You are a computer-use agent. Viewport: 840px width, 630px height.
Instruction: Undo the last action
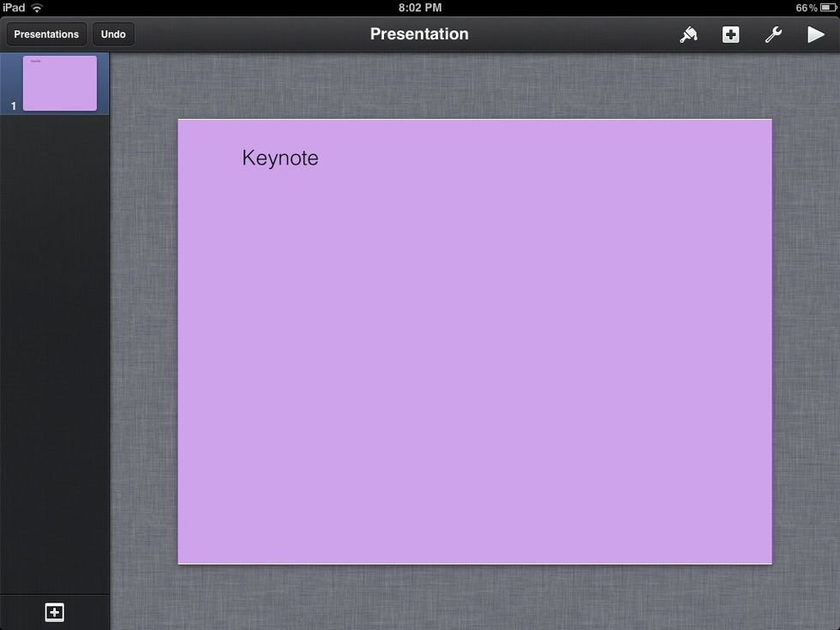click(x=113, y=34)
